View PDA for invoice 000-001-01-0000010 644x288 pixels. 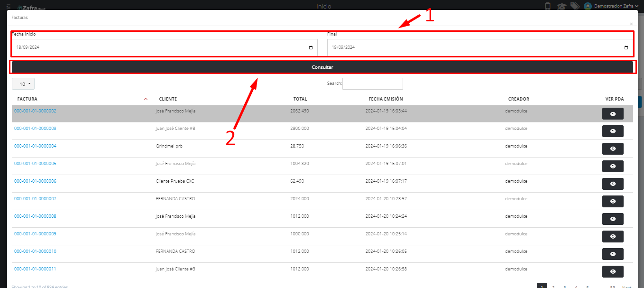pyautogui.click(x=613, y=254)
